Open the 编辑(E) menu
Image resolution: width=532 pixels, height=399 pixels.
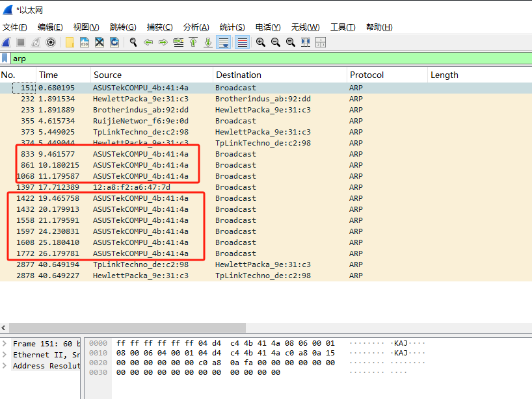tap(50, 27)
